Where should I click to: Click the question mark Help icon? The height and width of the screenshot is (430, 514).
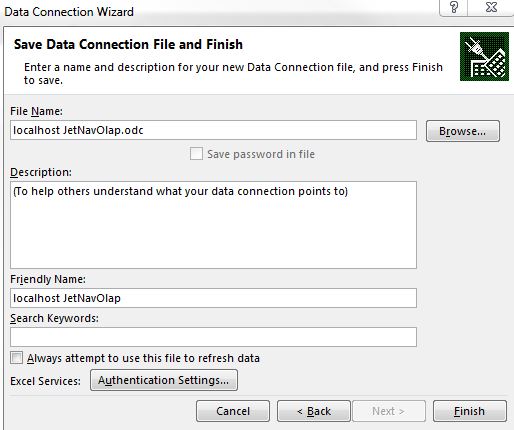click(x=454, y=7)
